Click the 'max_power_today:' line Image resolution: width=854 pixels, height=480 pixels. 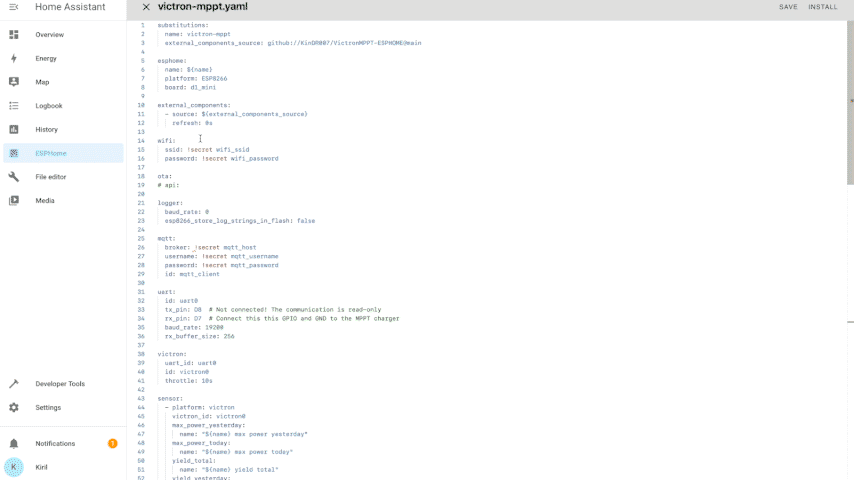202,443
